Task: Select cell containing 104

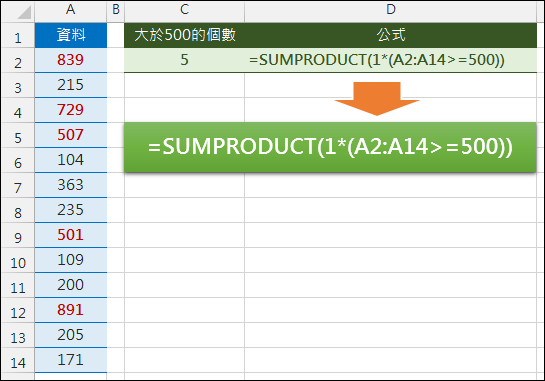Action: 71,160
